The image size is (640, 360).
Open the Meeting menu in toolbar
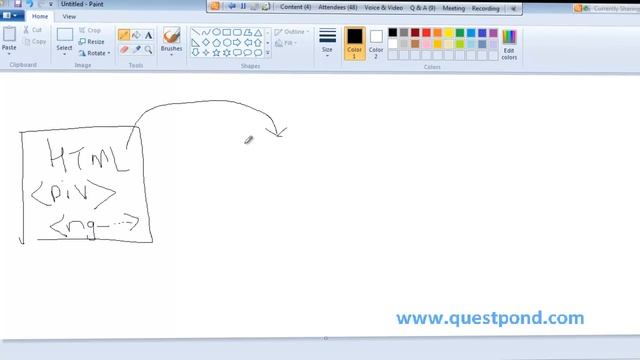(x=453, y=8)
